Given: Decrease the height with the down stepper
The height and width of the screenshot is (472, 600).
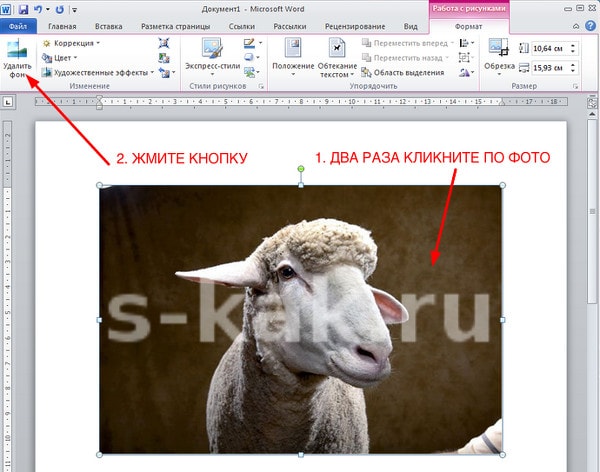Looking at the screenshot, I should point(573,51).
